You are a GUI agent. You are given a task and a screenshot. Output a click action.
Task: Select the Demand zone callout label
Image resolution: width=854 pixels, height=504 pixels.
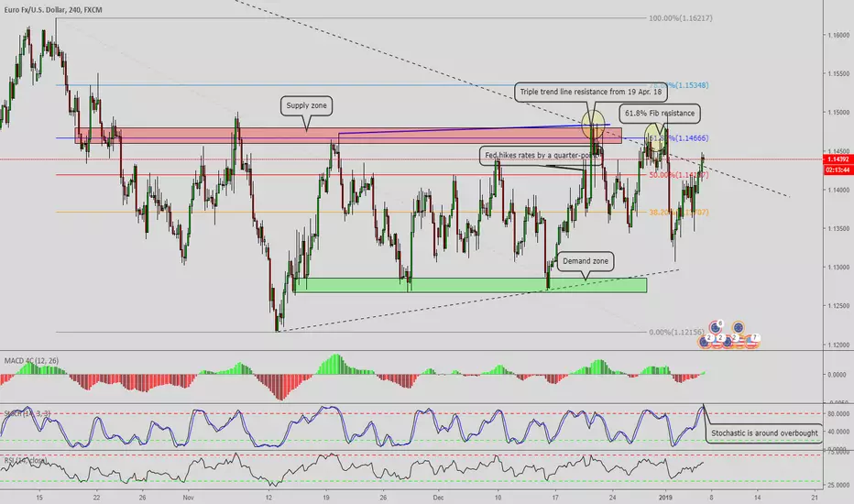coord(586,261)
